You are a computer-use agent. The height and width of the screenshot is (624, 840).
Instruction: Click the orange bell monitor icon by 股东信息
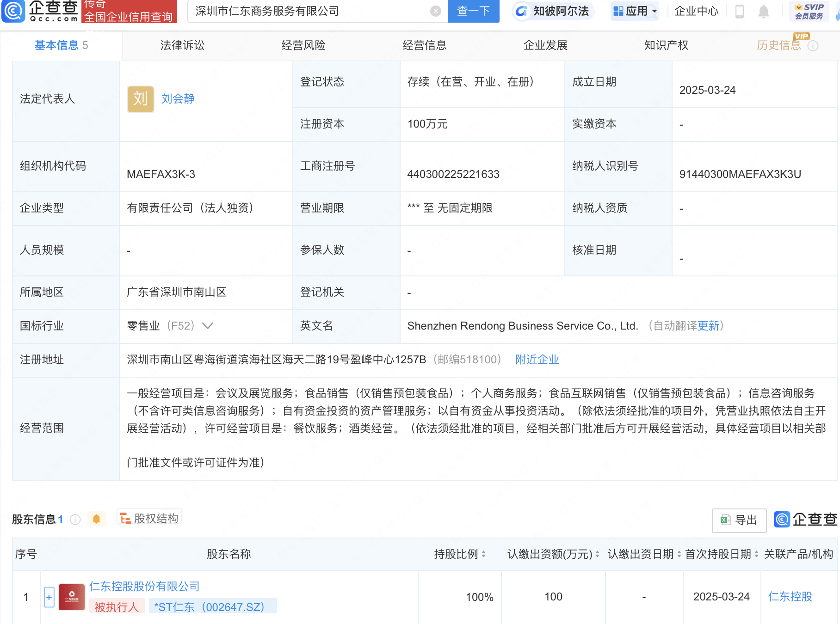click(96, 519)
